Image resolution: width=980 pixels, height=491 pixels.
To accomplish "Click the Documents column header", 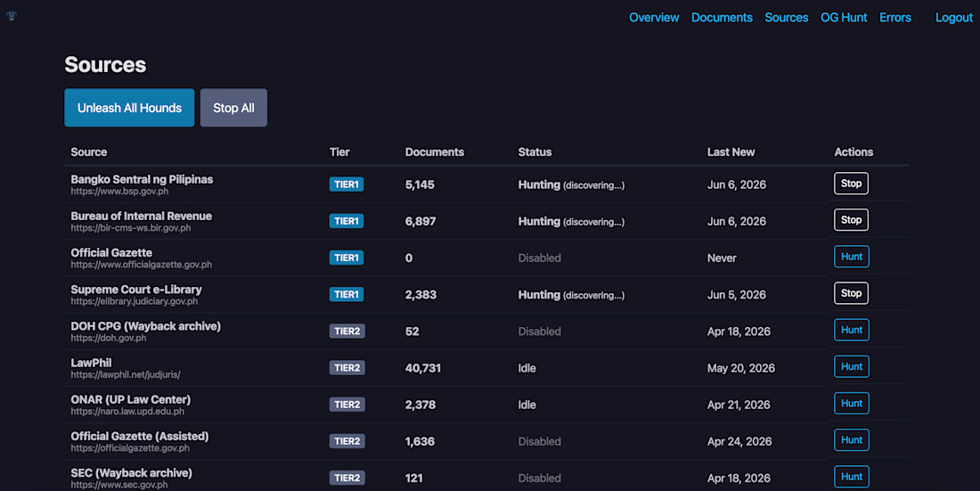I will [x=435, y=152].
